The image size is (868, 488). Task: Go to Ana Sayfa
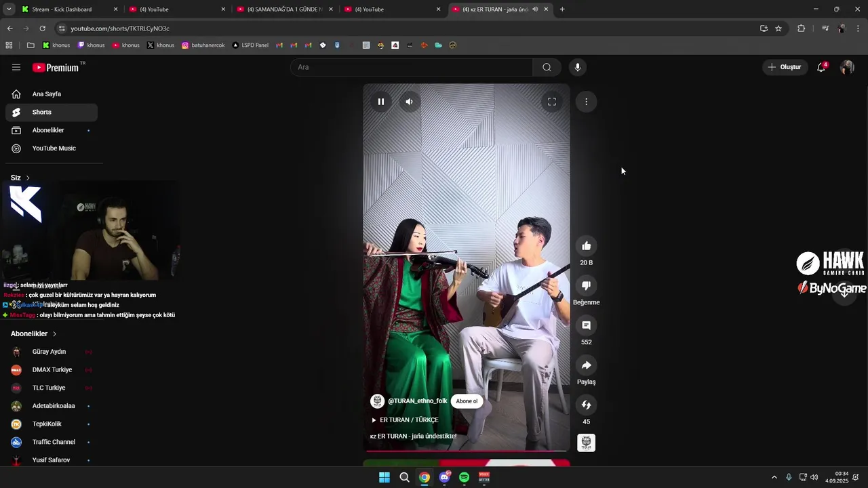tap(52, 94)
